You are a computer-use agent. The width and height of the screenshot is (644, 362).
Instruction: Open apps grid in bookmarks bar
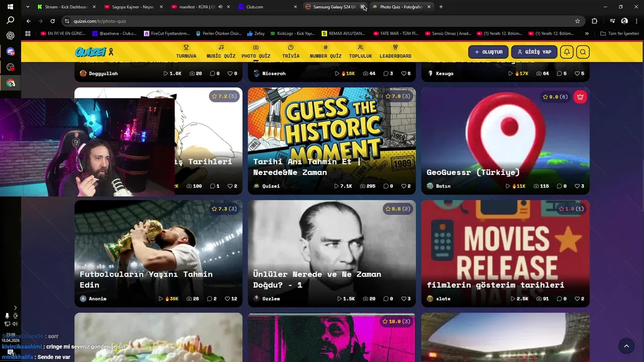coord(28,34)
